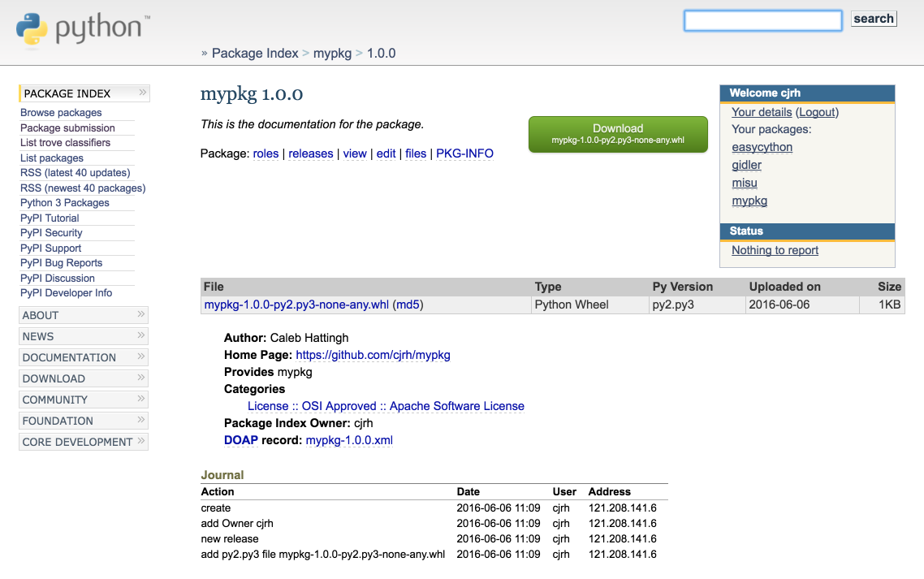This screenshot has width=924, height=579.
Task: Open Apache Software License classifier link
Action: [386, 406]
